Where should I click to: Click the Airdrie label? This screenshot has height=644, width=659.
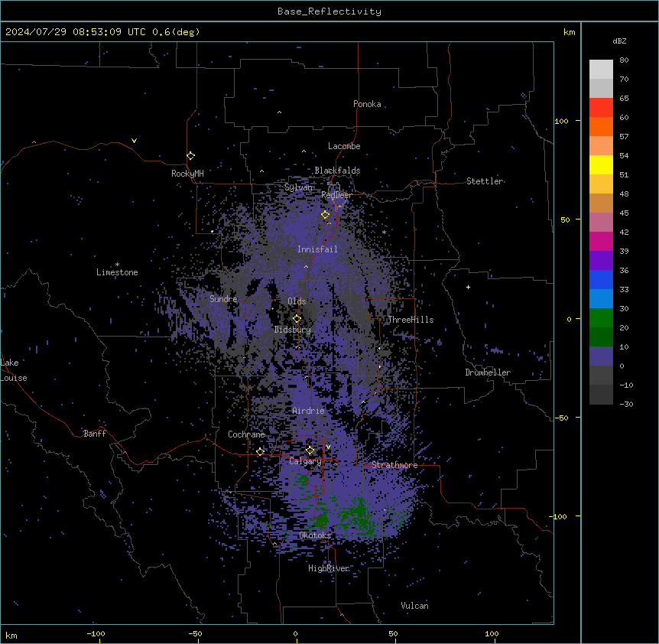[308, 411]
